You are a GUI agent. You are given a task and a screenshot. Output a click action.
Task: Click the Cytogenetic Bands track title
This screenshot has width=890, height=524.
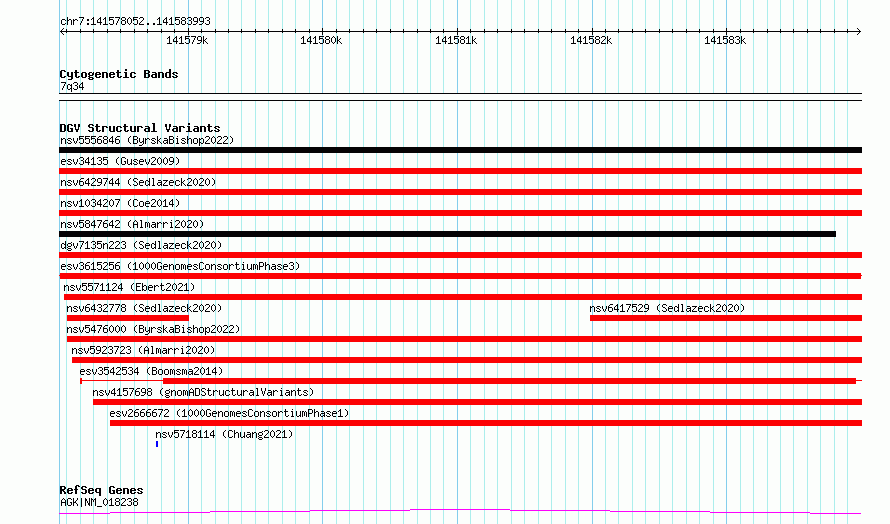point(119,74)
